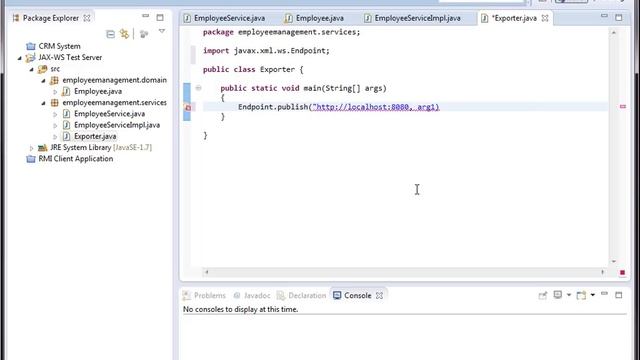Minimize the editor area
Image resolution: width=640 pixels, height=360 pixels.
[604, 16]
